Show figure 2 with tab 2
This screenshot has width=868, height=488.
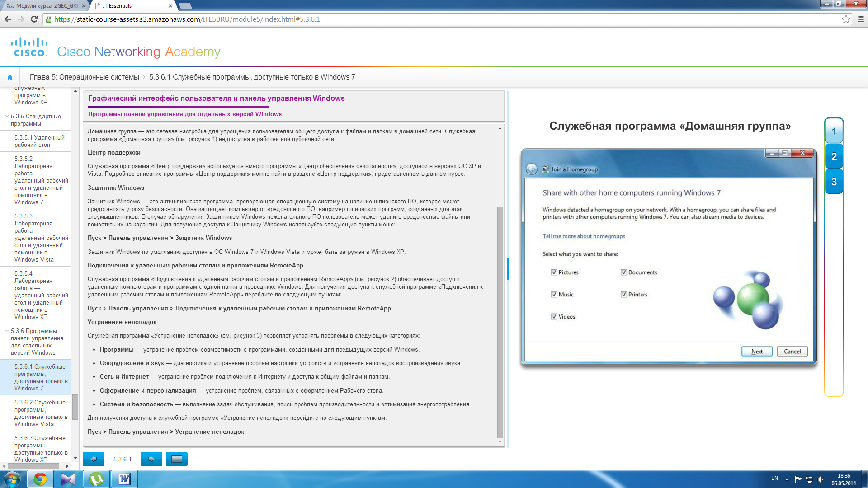pos(834,156)
